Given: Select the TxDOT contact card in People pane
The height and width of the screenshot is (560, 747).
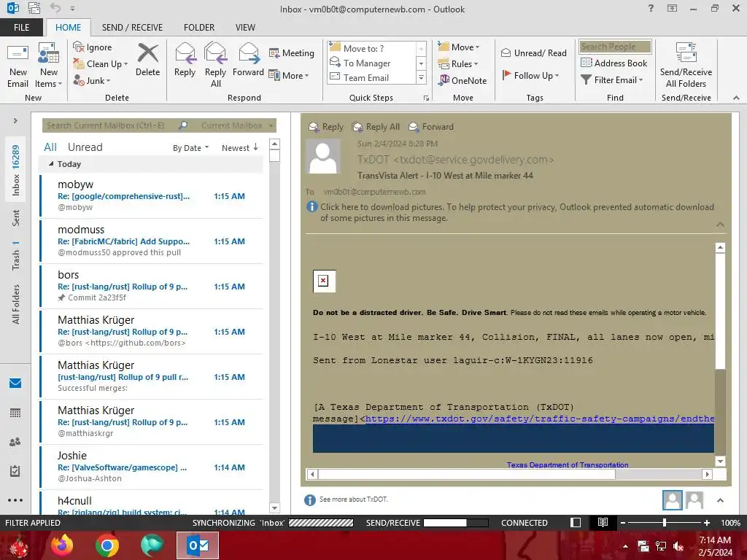Looking at the screenshot, I should click(672, 500).
